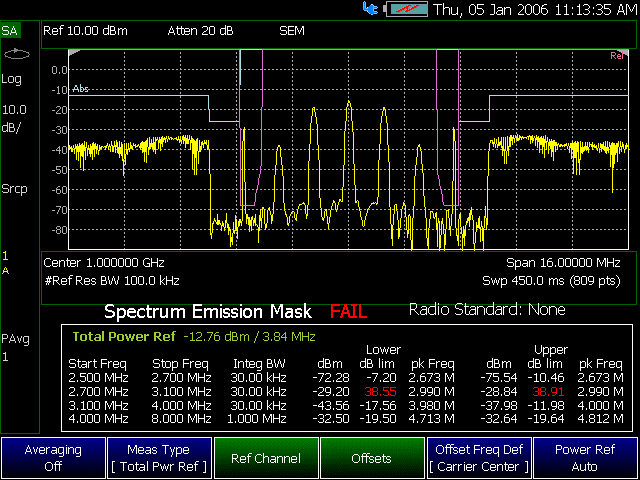Click the power plug connection icon
The width and height of the screenshot is (640, 480).
[371, 9]
